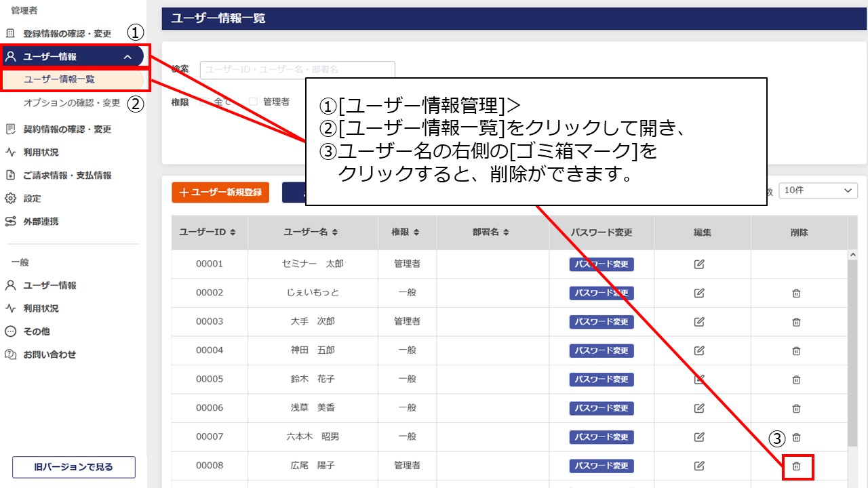
Task: Delete user 00002 with trash icon
Action: pyautogui.click(x=797, y=293)
